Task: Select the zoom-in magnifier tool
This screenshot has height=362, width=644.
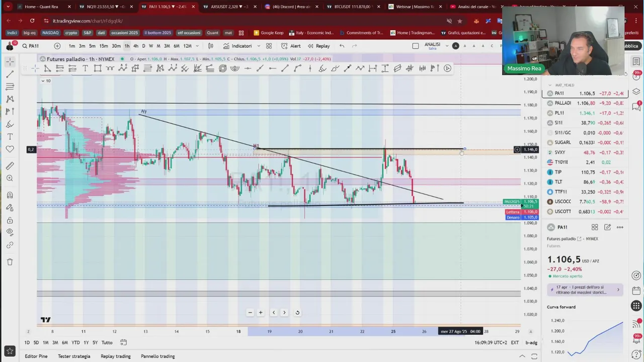Action: pos(10,178)
